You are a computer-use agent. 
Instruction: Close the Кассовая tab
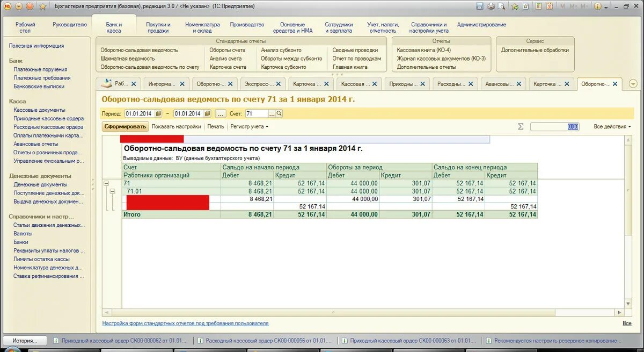tap(375, 84)
